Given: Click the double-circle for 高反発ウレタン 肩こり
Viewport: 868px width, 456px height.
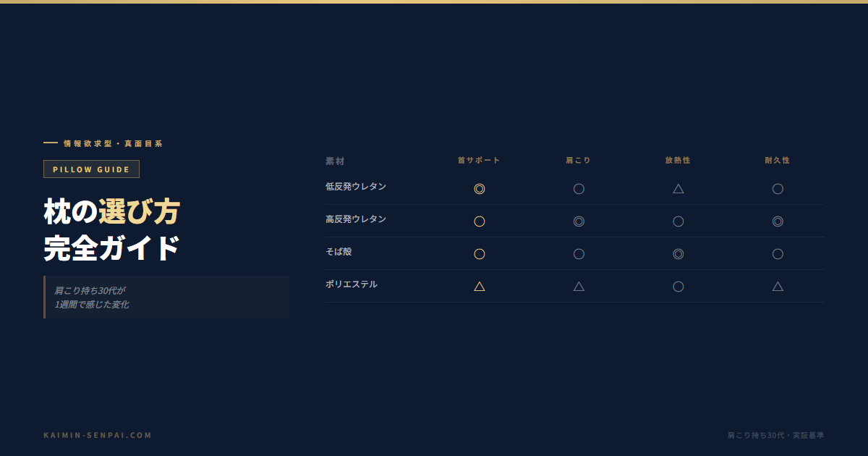Looking at the screenshot, I should tap(579, 221).
